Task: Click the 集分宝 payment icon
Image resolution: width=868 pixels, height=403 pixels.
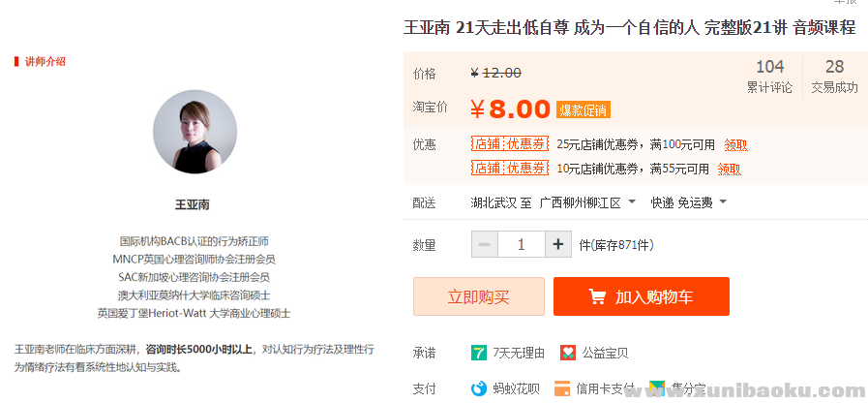Action: pos(657,388)
